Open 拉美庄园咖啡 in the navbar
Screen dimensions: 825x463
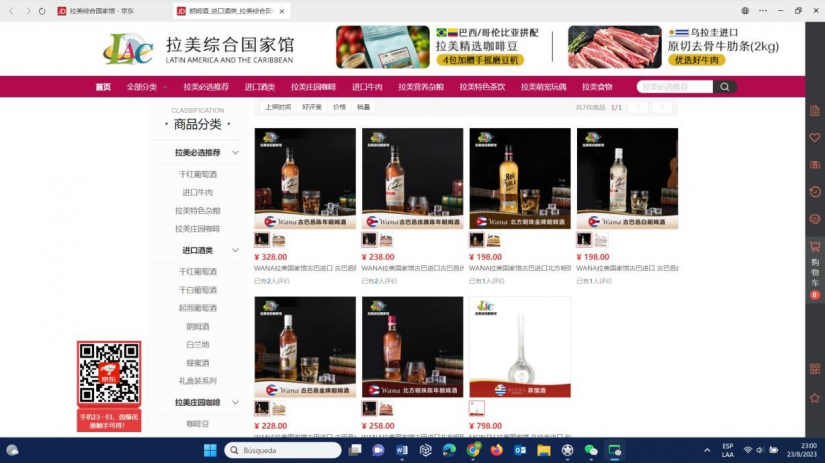click(313, 87)
